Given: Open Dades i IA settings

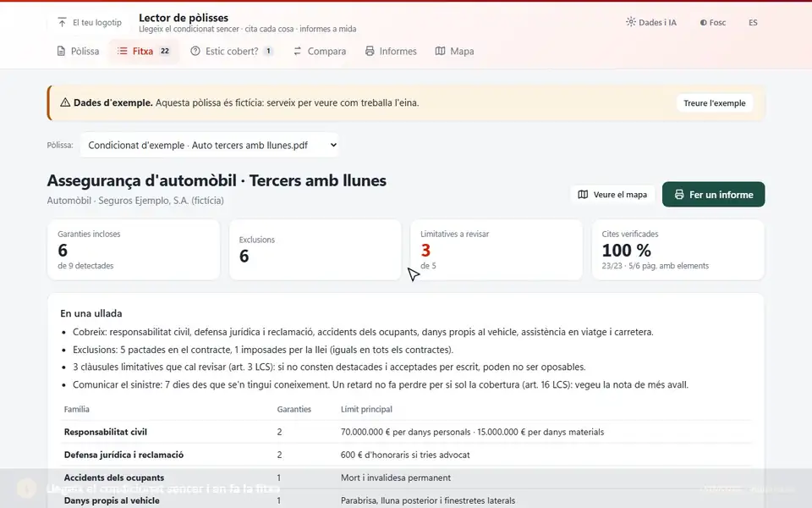Looking at the screenshot, I should click(651, 23).
